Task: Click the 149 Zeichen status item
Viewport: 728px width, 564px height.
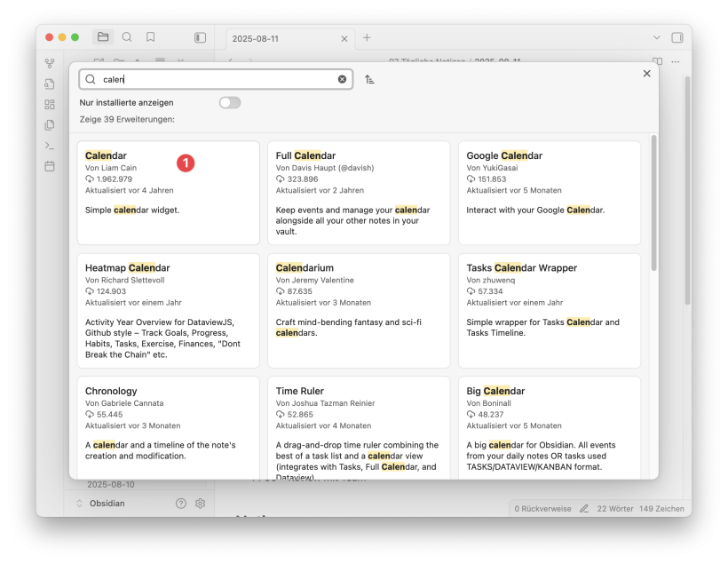Action: pos(661,509)
